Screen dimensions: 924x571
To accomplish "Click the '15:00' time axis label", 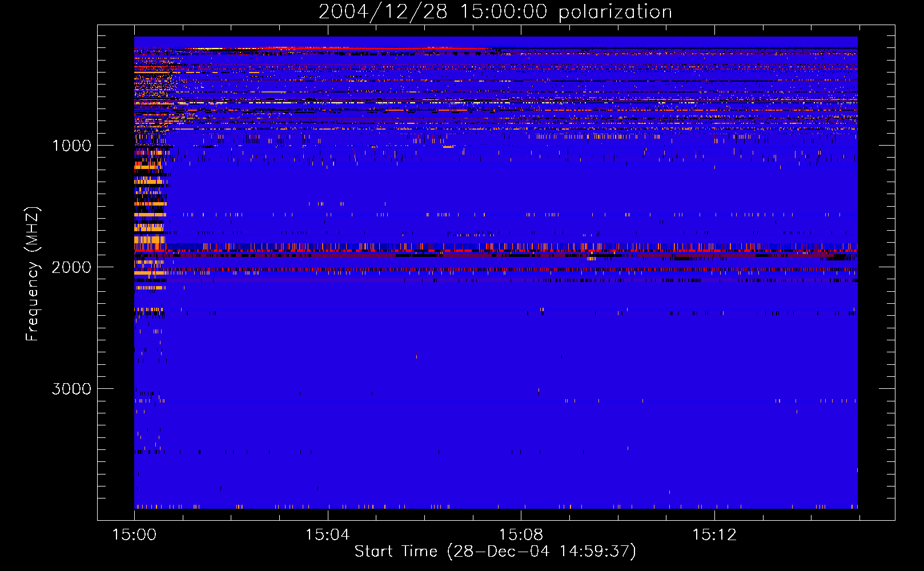I will click(134, 535).
